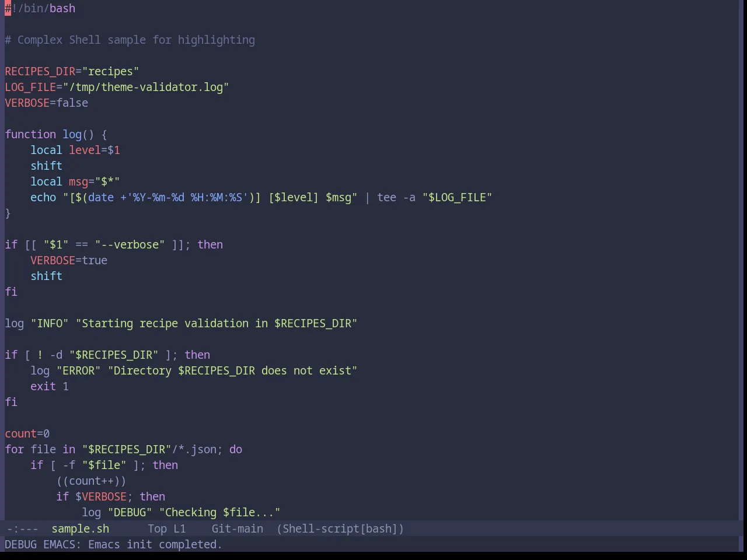Click "Starting recipe validation in $RECIPES_DIR" string
Viewport: 747px width, 560px height.
pos(217,323)
